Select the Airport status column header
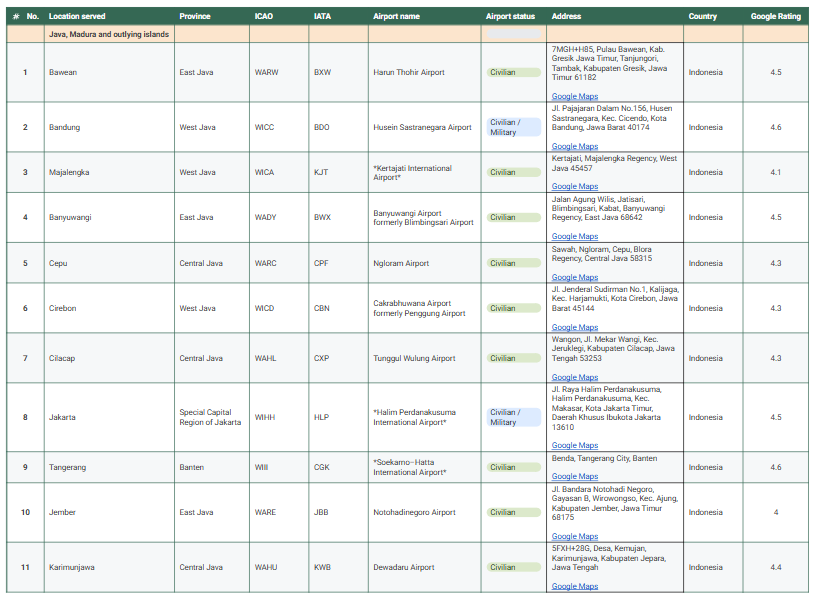The height and width of the screenshot is (598, 813). click(x=510, y=17)
